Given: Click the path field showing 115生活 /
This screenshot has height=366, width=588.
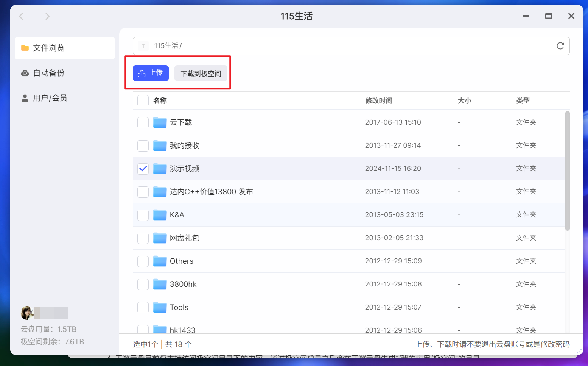Looking at the screenshot, I should (x=351, y=46).
